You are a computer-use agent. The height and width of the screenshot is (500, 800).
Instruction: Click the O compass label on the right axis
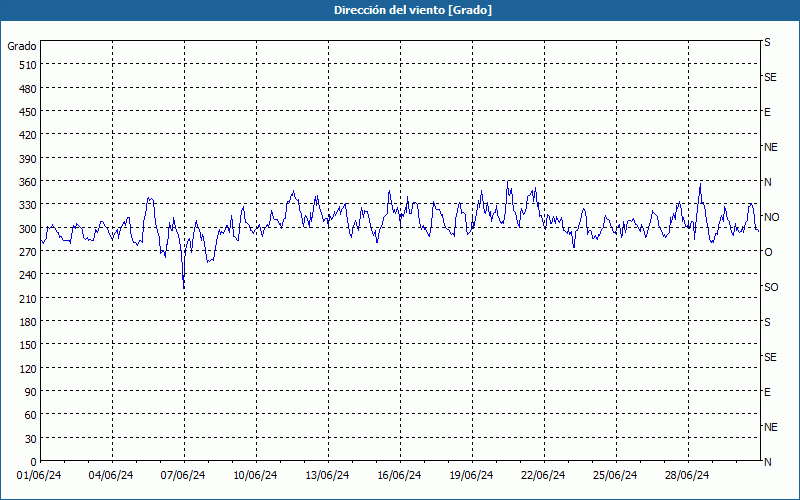[768, 252]
